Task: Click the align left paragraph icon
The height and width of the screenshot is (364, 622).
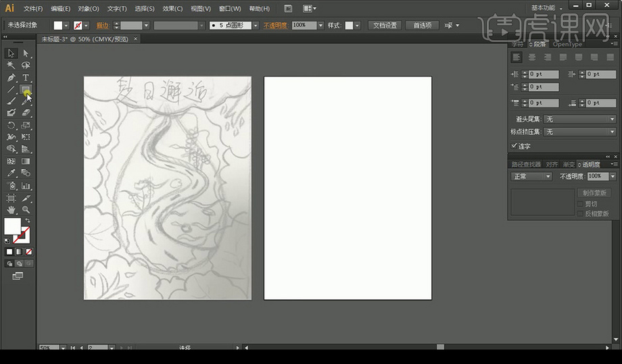Action: tap(517, 57)
